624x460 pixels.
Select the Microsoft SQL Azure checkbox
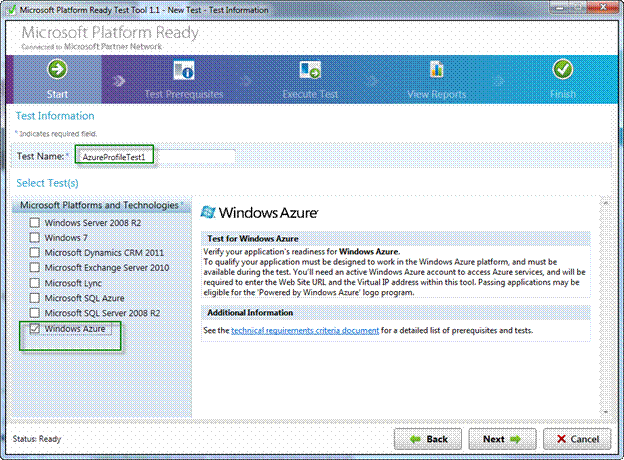point(35,298)
